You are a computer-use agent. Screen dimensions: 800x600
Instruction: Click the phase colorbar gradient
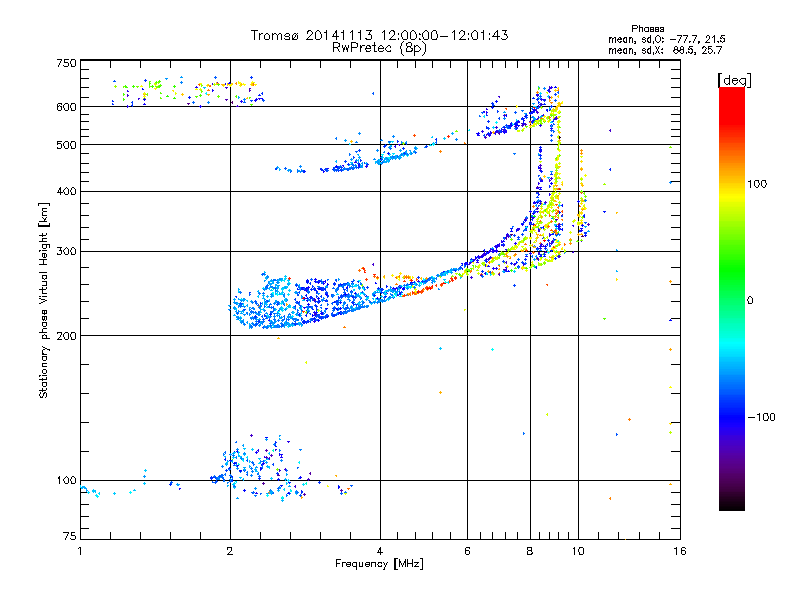(732, 299)
